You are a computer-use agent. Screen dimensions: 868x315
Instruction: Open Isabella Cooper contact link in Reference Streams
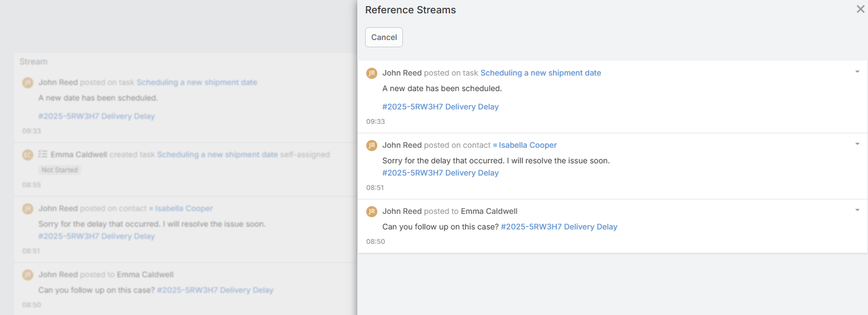pos(527,145)
